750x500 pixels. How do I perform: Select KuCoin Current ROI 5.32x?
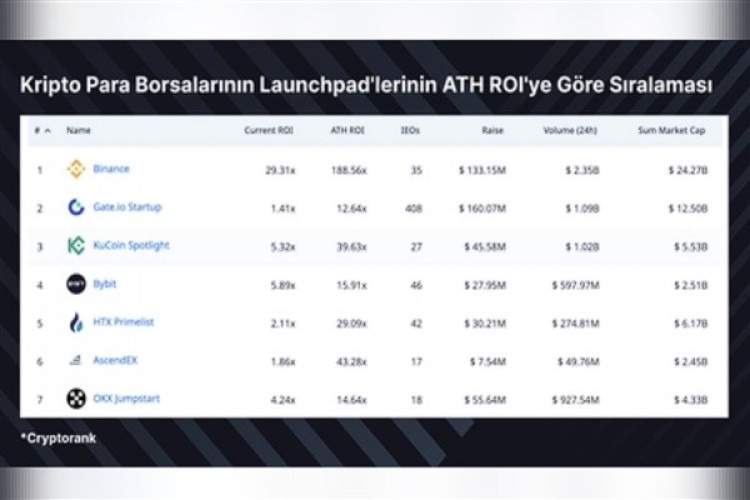pos(283,247)
